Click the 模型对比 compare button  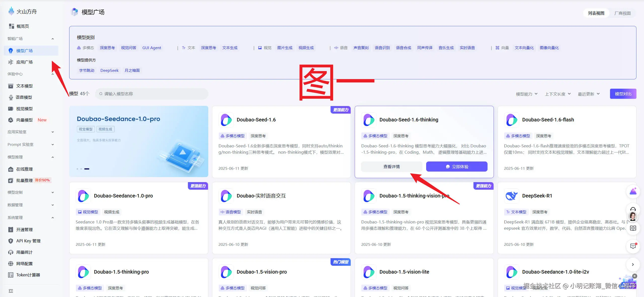tap(623, 94)
